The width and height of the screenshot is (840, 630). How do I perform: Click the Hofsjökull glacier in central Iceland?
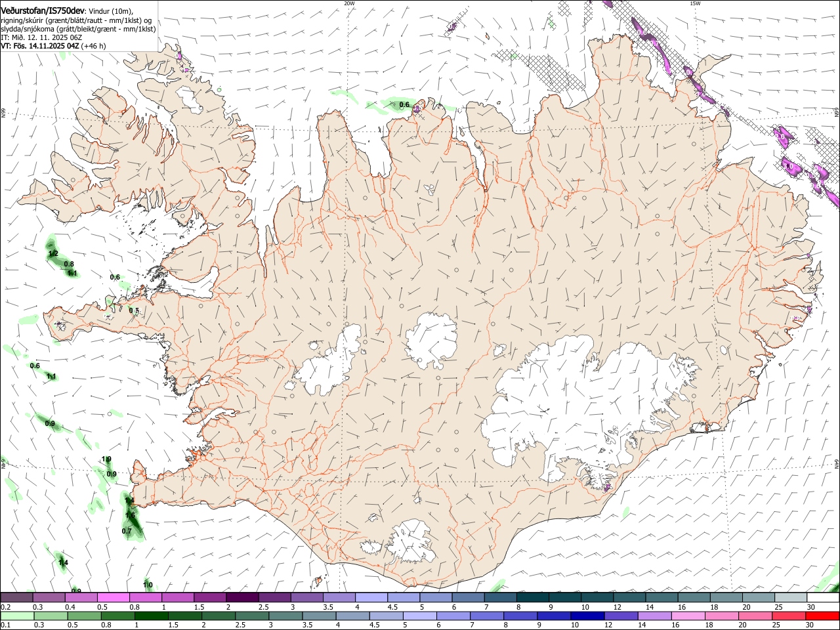click(x=432, y=341)
